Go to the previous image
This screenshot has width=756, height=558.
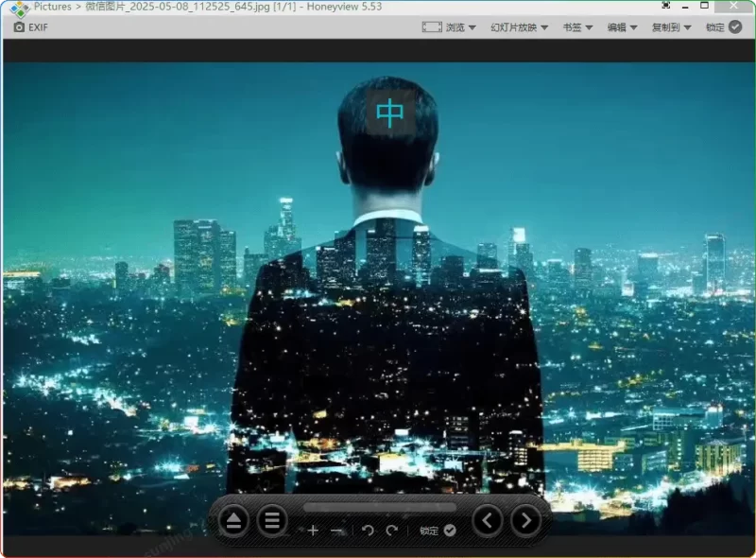pos(488,519)
